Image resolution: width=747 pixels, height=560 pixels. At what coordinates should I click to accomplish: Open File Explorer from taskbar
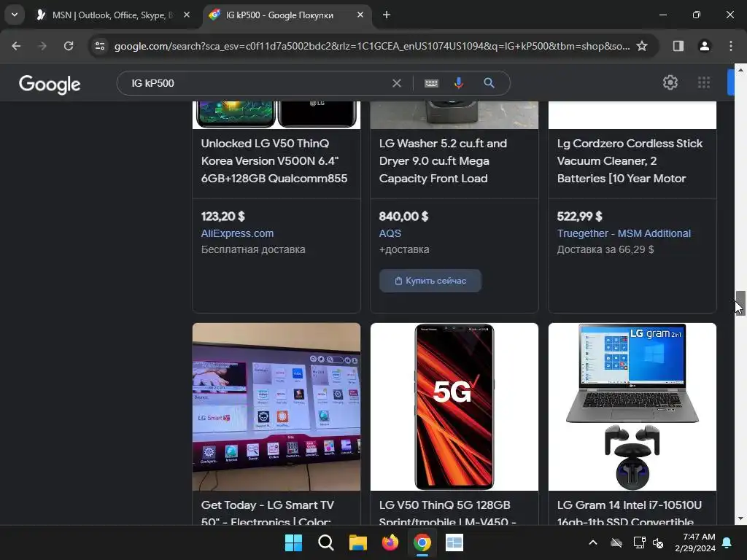tap(357, 542)
